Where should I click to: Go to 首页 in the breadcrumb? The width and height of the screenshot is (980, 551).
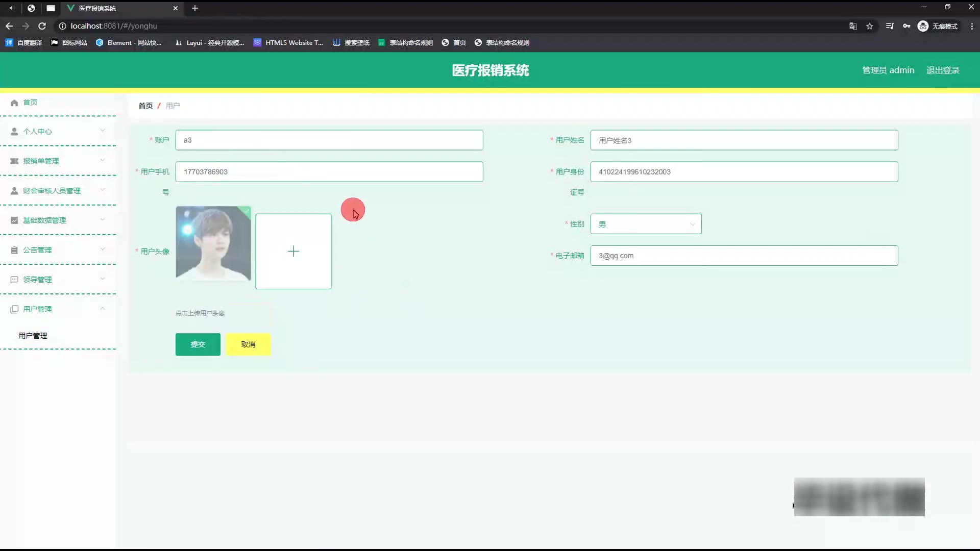coord(145,106)
